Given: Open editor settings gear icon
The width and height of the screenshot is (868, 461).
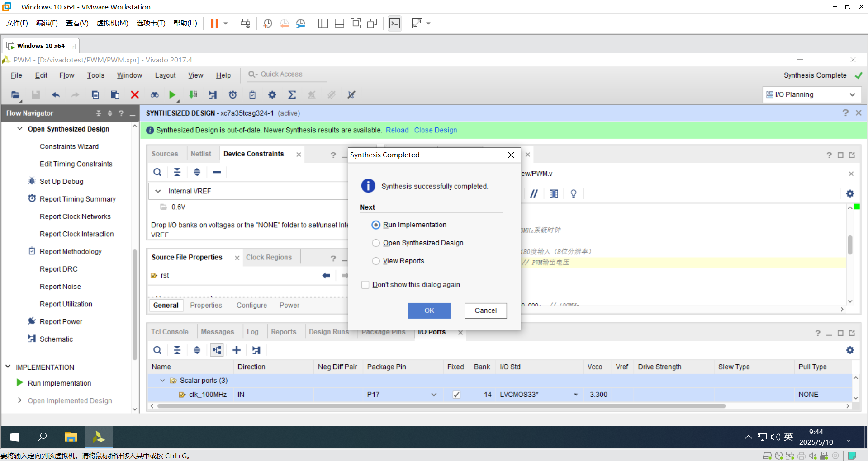Looking at the screenshot, I should click(x=850, y=194).
